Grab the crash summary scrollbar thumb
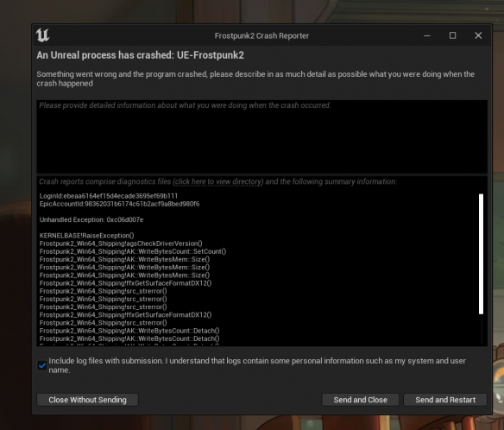 (481, 254)
